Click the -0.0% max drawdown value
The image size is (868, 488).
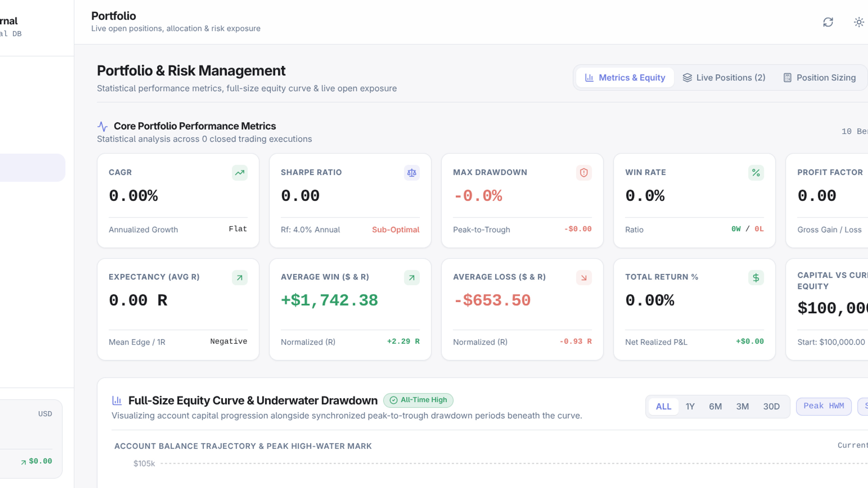[478, 196]
